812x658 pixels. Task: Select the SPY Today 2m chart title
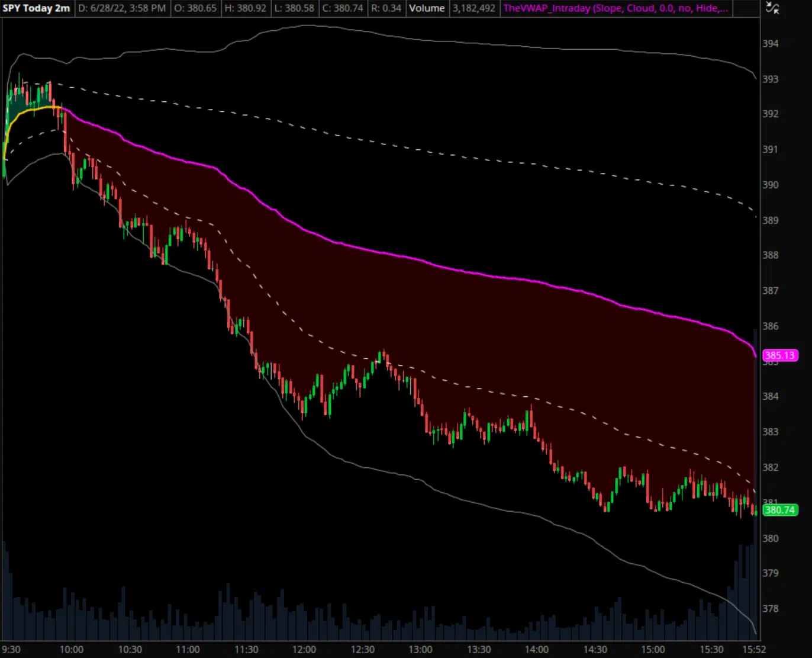pyautogui.click(x=37, y=8)
